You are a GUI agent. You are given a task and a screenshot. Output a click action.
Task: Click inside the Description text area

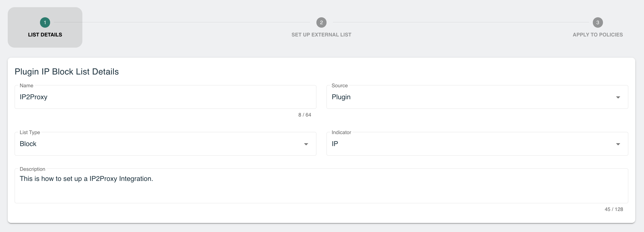tap(321, 186)
